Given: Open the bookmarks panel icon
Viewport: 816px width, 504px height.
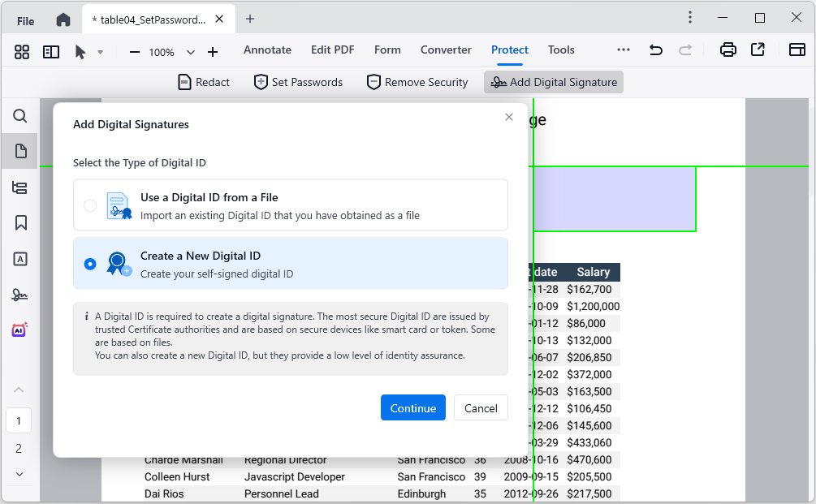Looking at the screenshot, I should coord(20,222).
